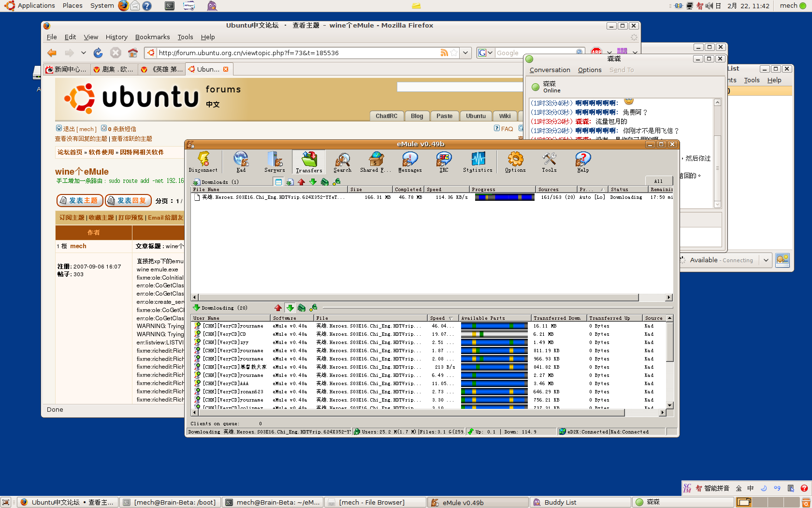Click the Adblock Plus ABP icon
812x508 pixels.
coord(596,51)
